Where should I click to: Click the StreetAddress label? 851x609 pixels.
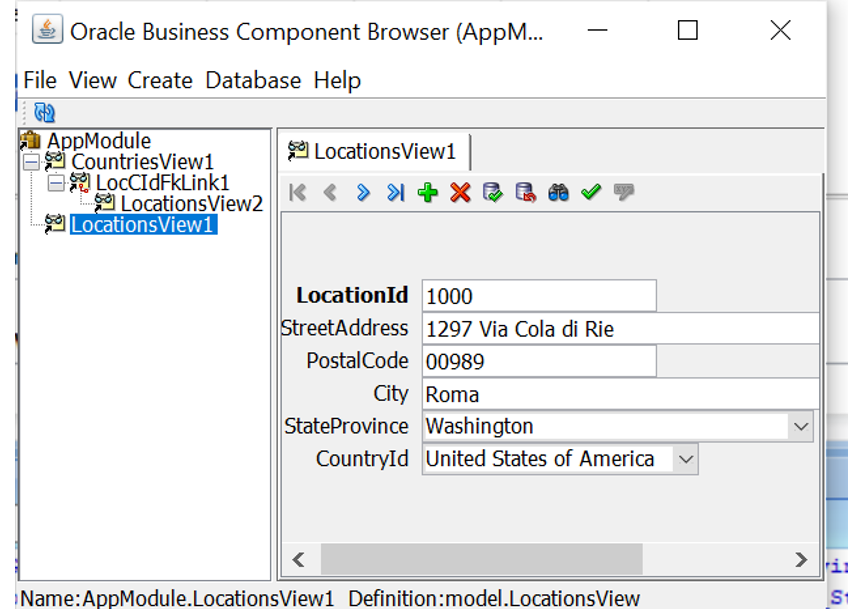pos(344,328)
